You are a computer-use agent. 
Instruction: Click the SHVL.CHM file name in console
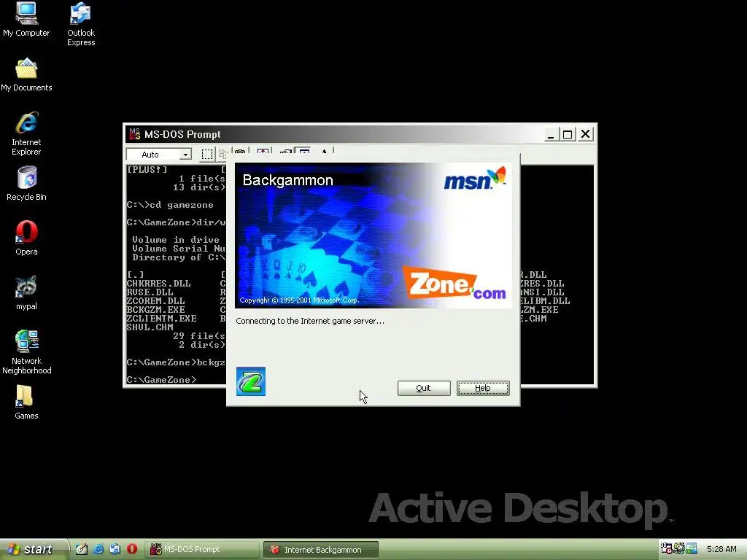pyautogui.click(x=150, y=327)
